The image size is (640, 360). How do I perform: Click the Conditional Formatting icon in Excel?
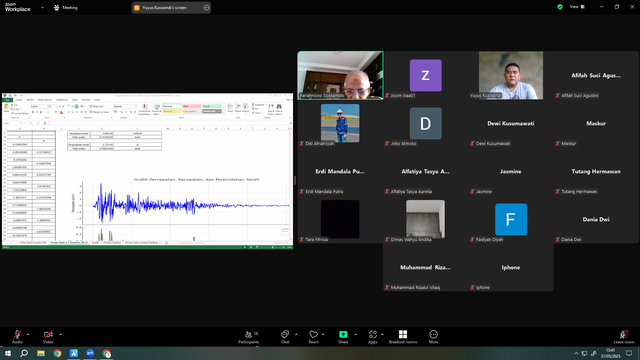(x=144, y=109)
